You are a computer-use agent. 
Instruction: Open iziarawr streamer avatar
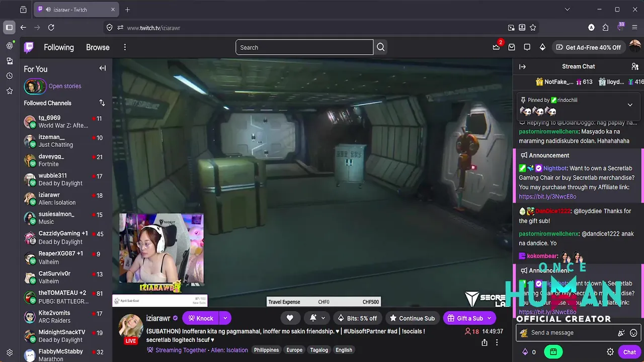(x=131, y=326)
